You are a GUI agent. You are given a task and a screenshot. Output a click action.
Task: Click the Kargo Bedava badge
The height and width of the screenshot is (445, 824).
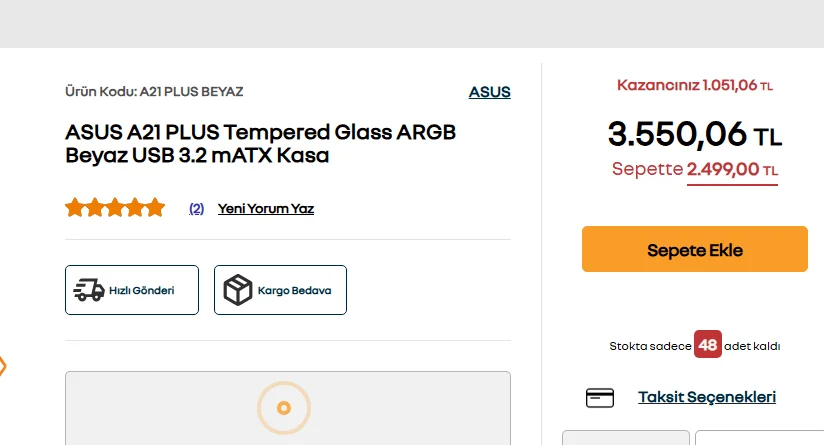[280, 290]
